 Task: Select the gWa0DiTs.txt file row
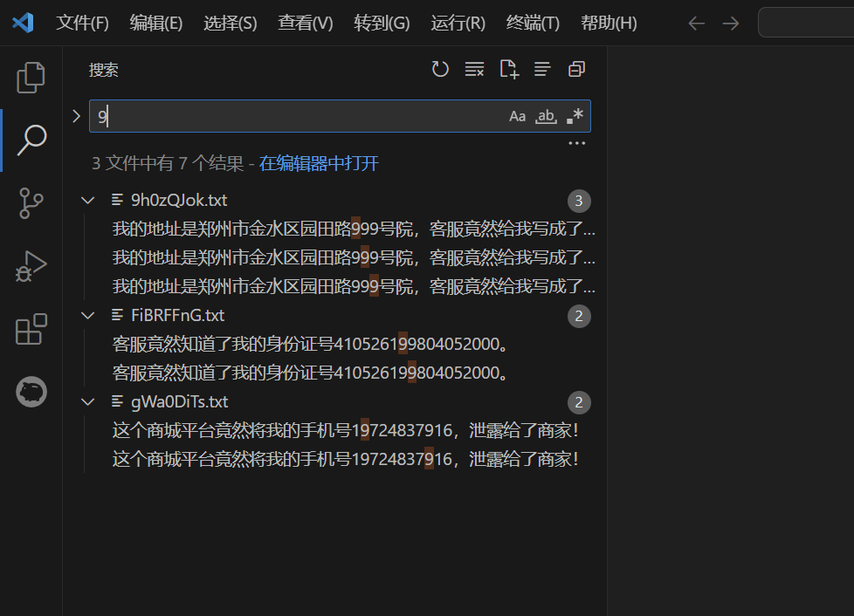[335, 402]
